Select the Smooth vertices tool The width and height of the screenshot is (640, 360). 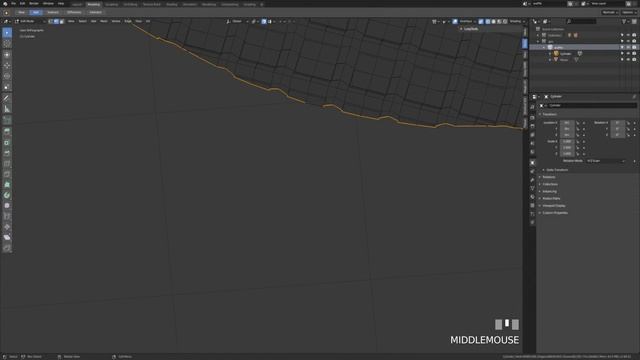click(7, 206)
